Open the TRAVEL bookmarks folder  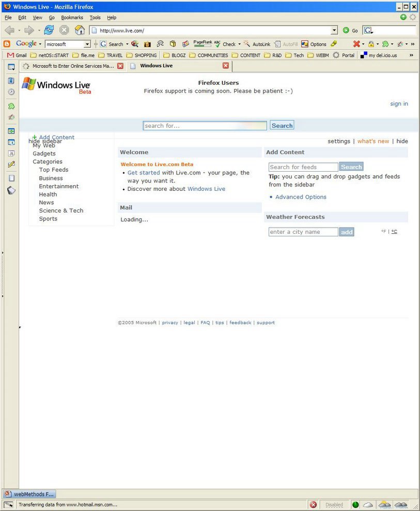pyautogui.click(x=111, y=55)
